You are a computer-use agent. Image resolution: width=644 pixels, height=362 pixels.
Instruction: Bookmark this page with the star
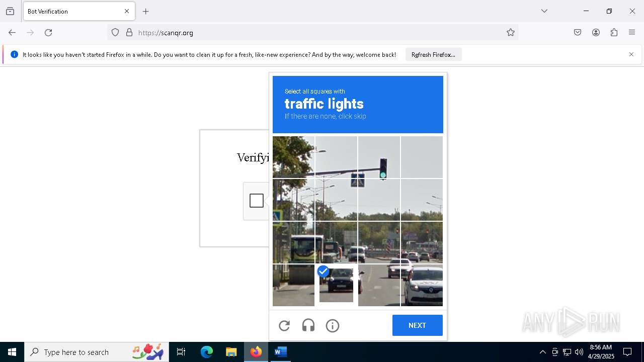pos(511,33)
